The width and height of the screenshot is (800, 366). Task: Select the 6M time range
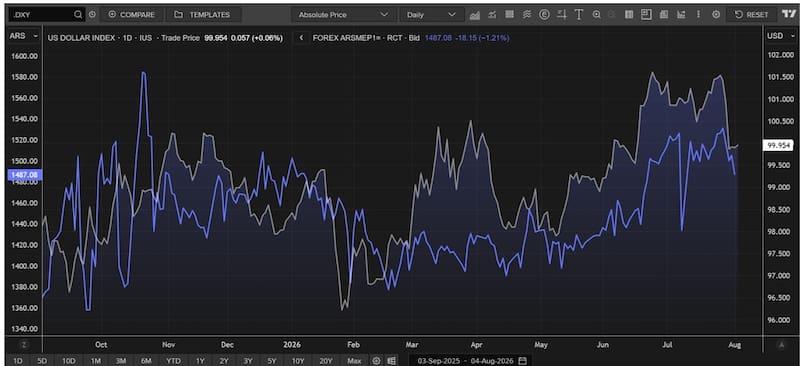pos(146,360)
